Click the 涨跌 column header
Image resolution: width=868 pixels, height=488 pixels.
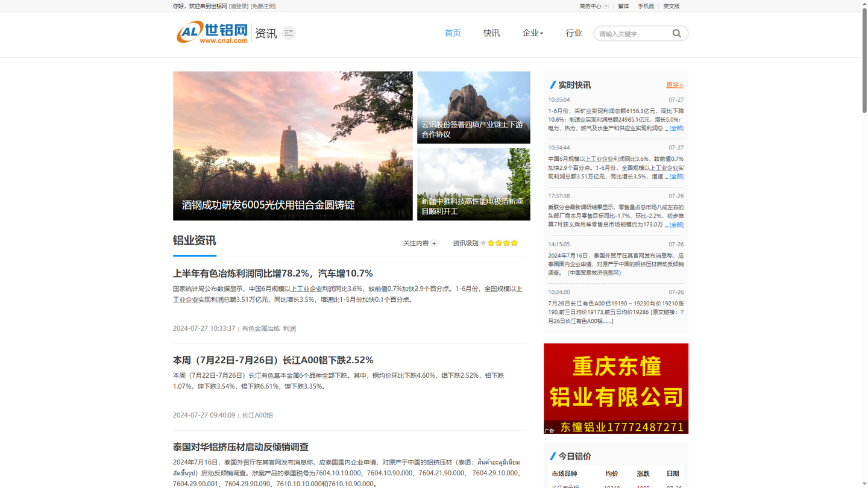click(x=643, y=474)
